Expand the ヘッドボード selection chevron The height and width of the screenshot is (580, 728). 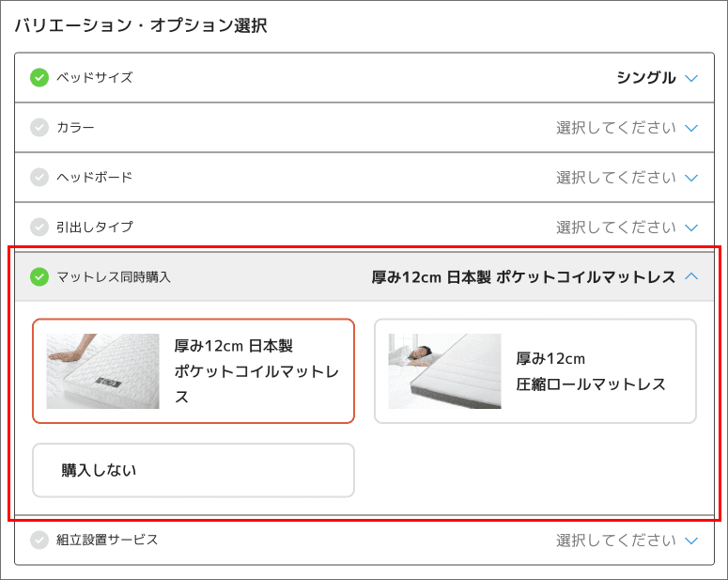[692, 178]
